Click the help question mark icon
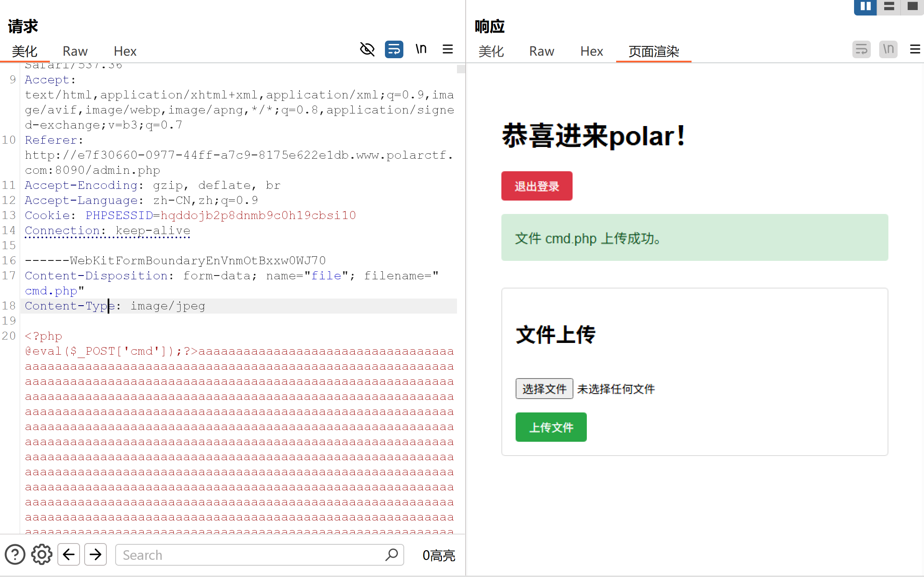This screenshot has height=577, width=924. click(x=15, y=555)
